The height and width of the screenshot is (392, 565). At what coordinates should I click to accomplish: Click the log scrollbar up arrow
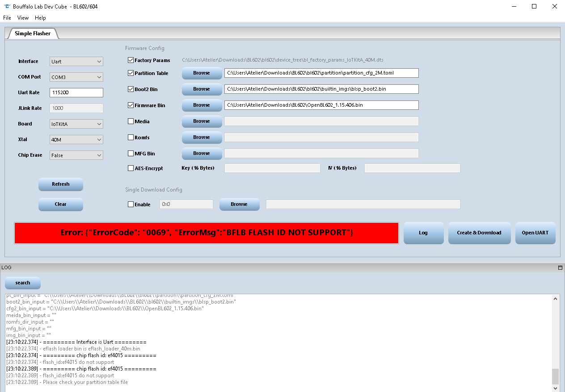(x=556, y=298)
